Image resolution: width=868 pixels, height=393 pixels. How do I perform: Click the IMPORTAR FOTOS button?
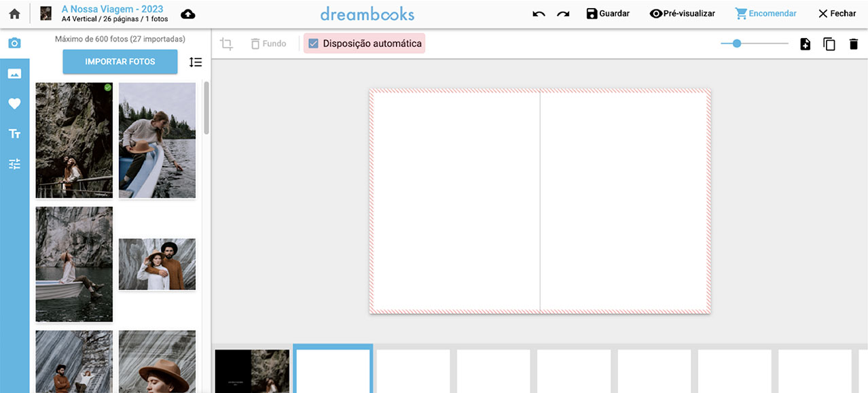coord(120,62)
